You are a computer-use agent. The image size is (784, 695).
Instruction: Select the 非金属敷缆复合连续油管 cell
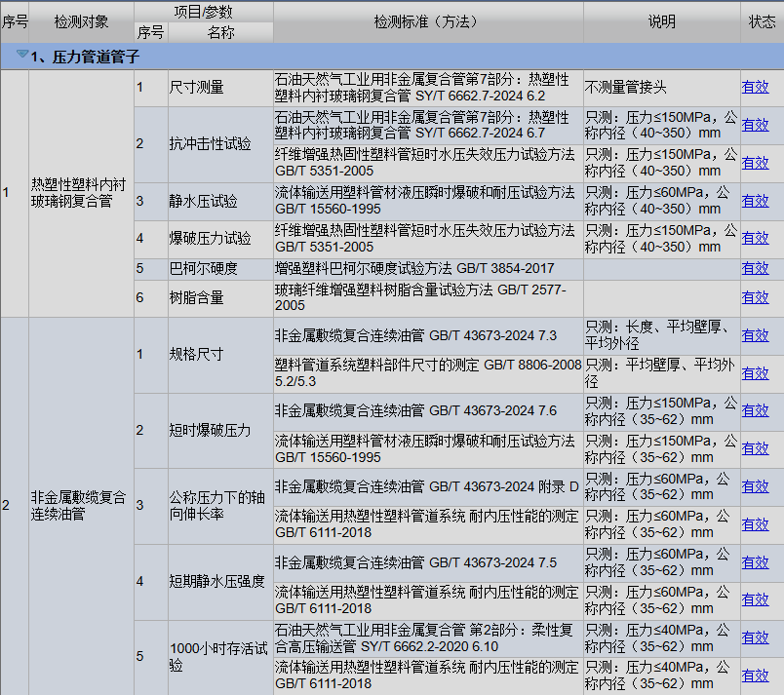tap(78, 505)
